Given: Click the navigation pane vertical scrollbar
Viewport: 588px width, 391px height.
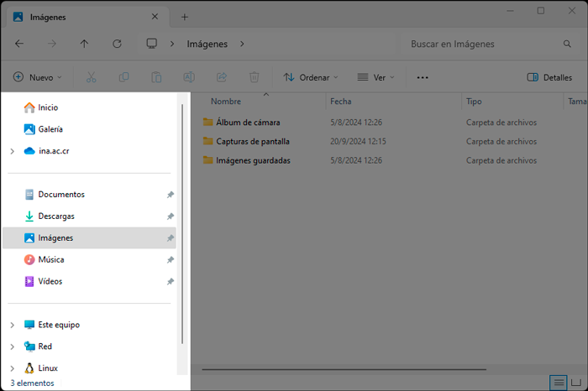Looking at the screenshot, I should 182,224.
